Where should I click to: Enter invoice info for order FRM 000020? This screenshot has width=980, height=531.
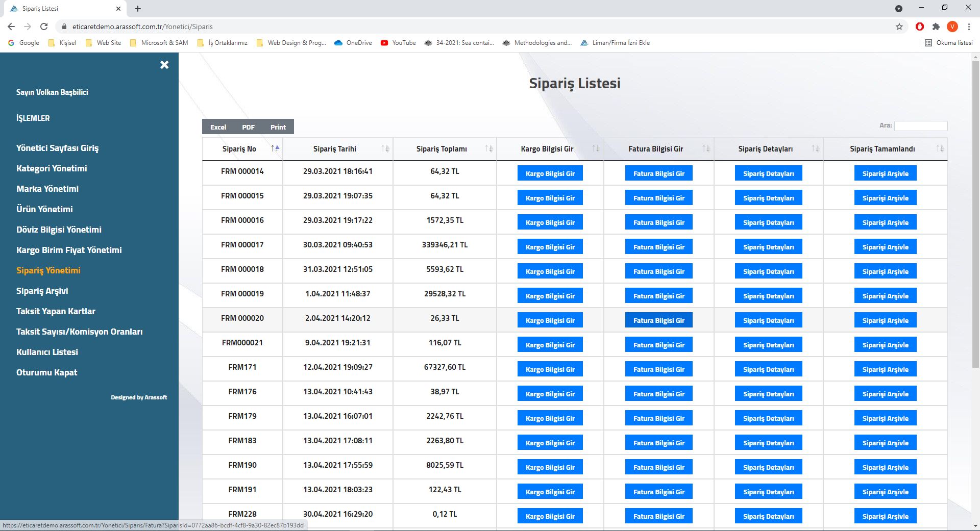pyautogui.click(x=659, y=320)
